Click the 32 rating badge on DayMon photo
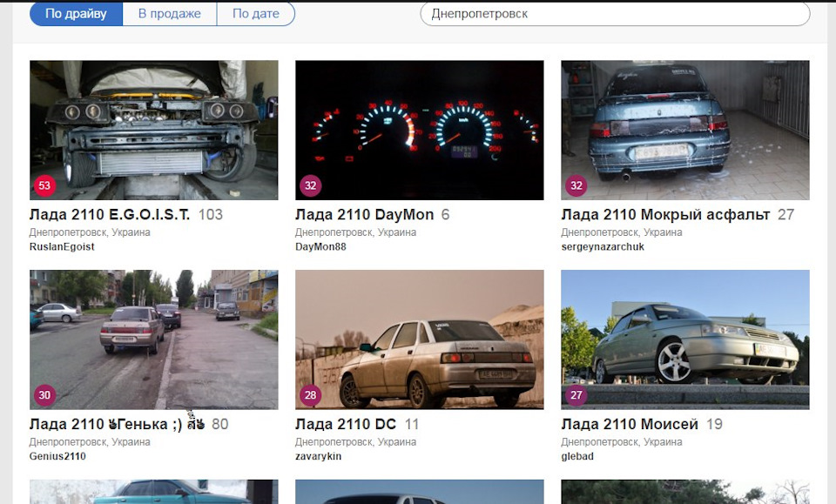Screen dimensions: 836x504 (310, 185)
